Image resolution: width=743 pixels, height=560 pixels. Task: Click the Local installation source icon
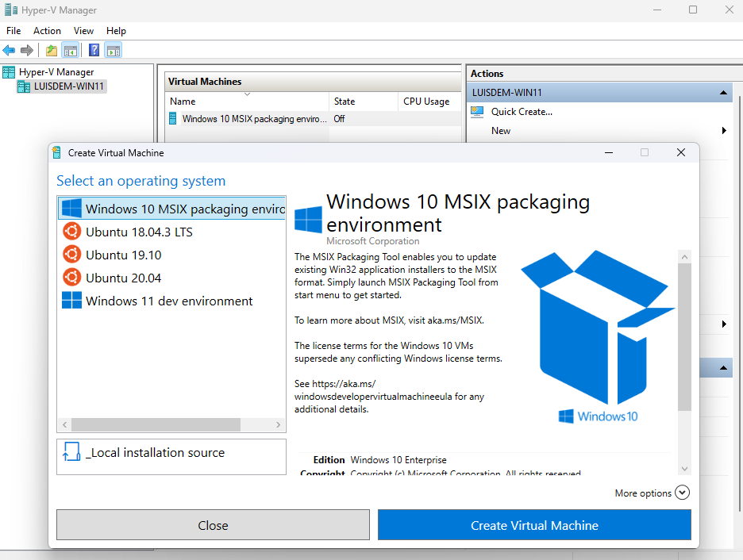pos(71,452)
